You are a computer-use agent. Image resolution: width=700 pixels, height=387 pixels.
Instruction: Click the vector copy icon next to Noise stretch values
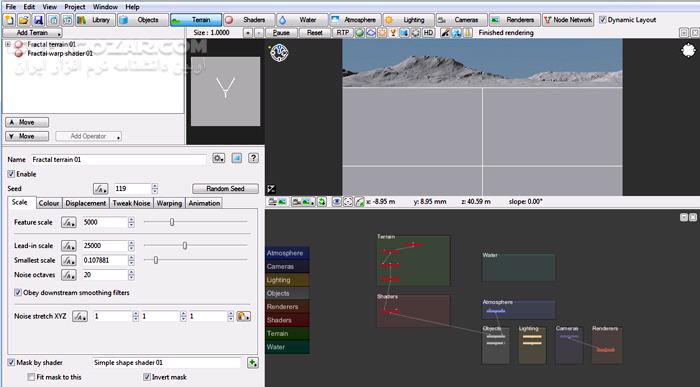(x=243, y=316)
